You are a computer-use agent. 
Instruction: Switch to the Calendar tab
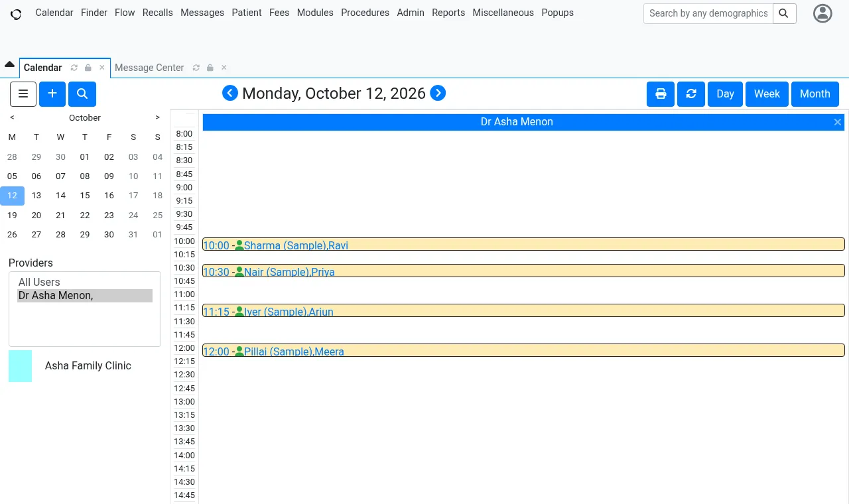pos(43,68)
